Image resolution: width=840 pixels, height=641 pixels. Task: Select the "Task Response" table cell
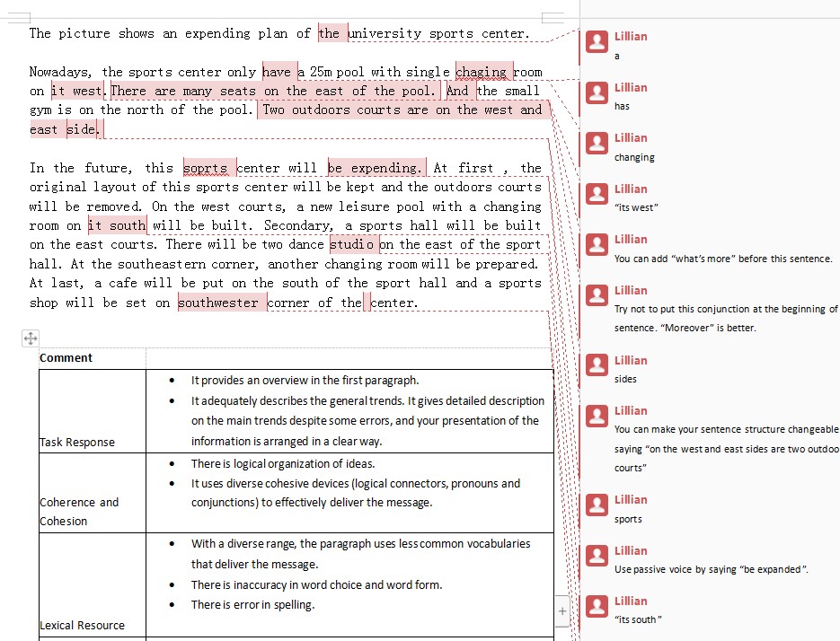93,411
